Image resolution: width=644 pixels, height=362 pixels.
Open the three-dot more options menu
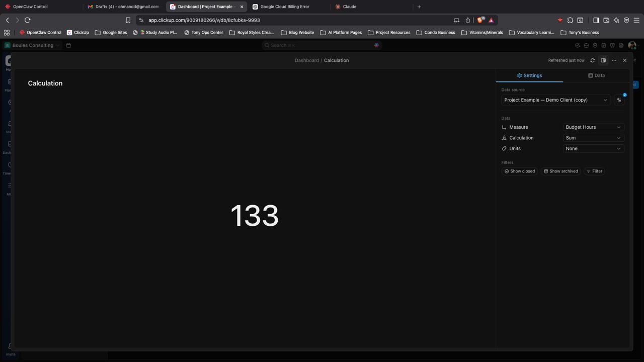click(614, 60)
